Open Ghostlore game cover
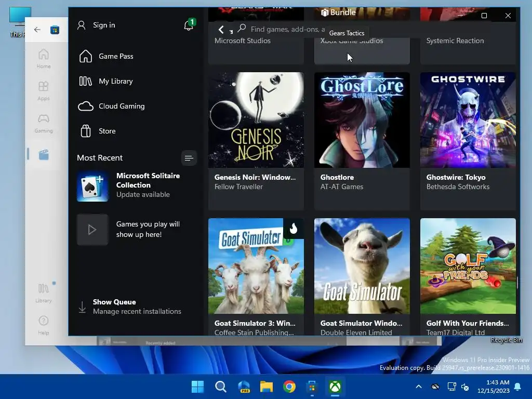The width and height of the screenshot is (532, 399). point(362,120)
